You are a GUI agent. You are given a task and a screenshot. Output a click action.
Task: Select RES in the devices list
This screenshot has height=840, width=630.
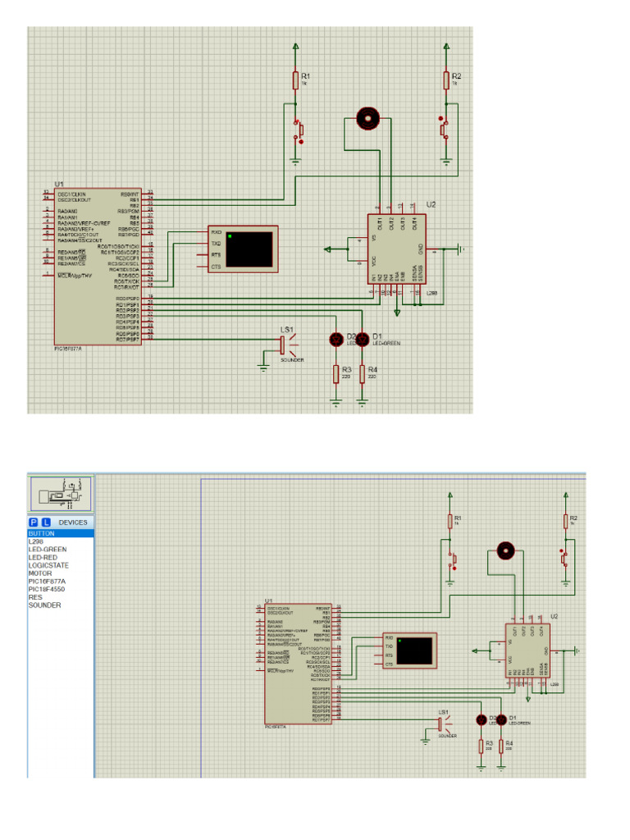point(35,597)
